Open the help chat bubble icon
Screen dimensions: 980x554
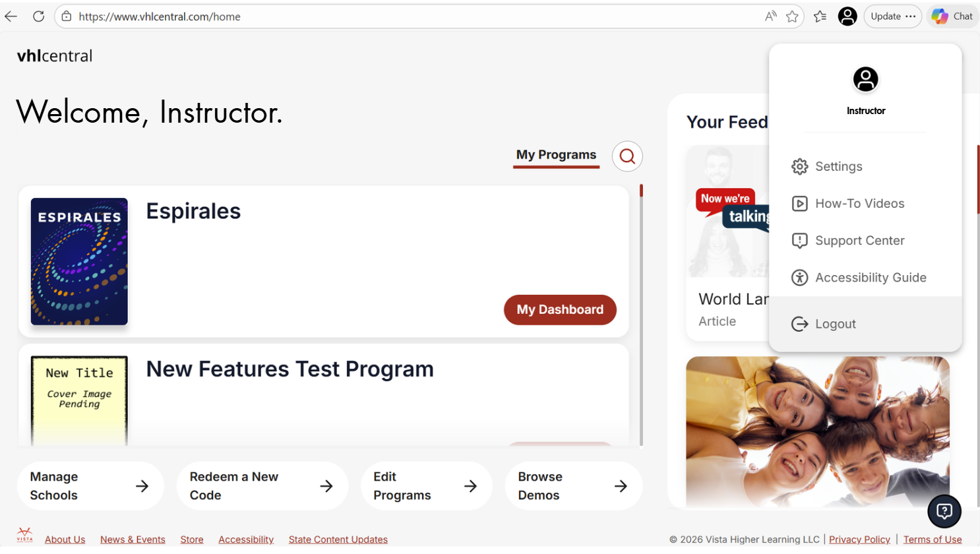coord(944,511)
